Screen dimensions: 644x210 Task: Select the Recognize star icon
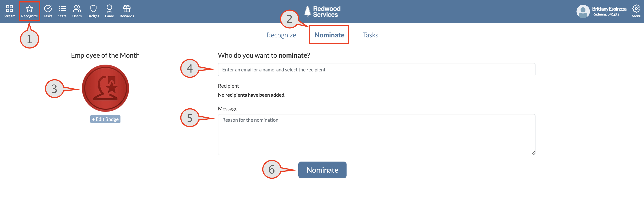pyautogui.click(x=29, y=9)
